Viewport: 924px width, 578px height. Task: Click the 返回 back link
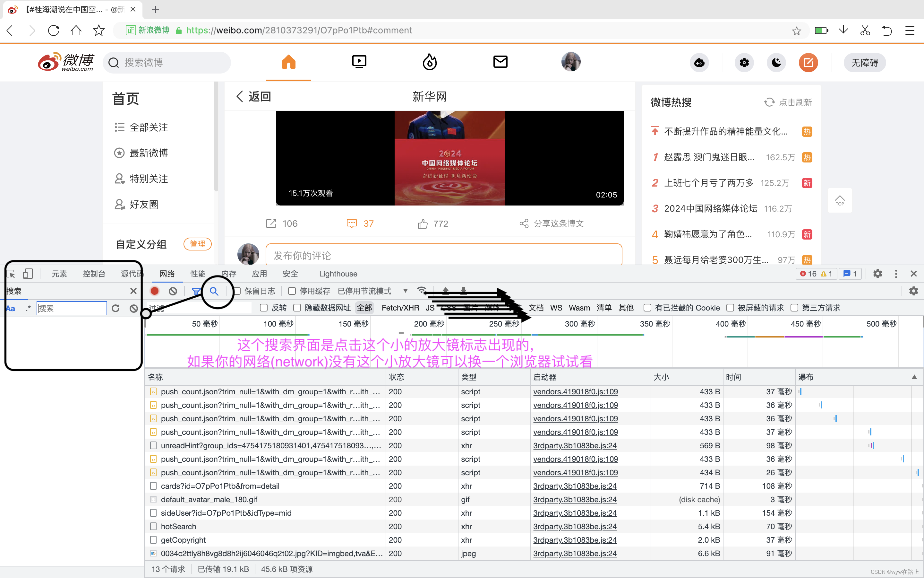tap(253, 96)
